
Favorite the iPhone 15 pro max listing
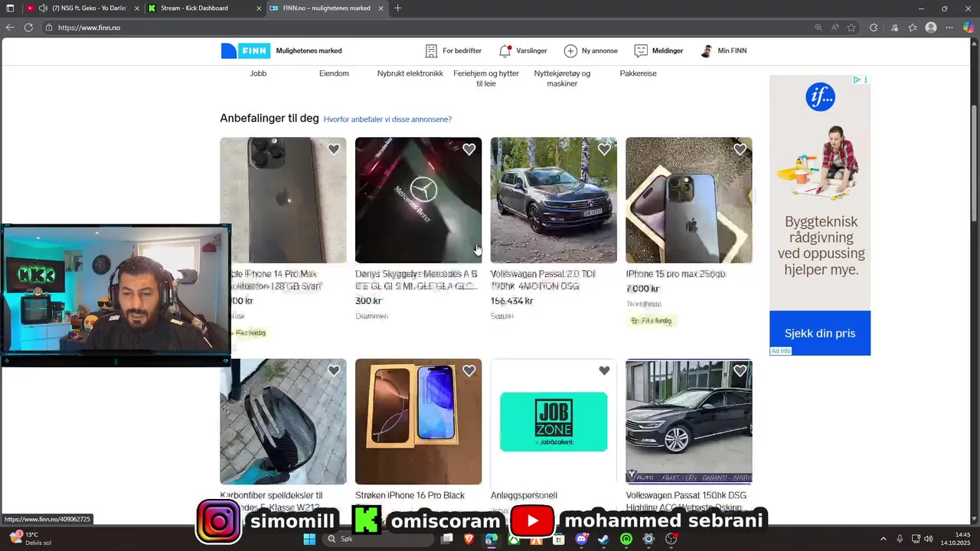pyautogui.click(x=740, y=149)
